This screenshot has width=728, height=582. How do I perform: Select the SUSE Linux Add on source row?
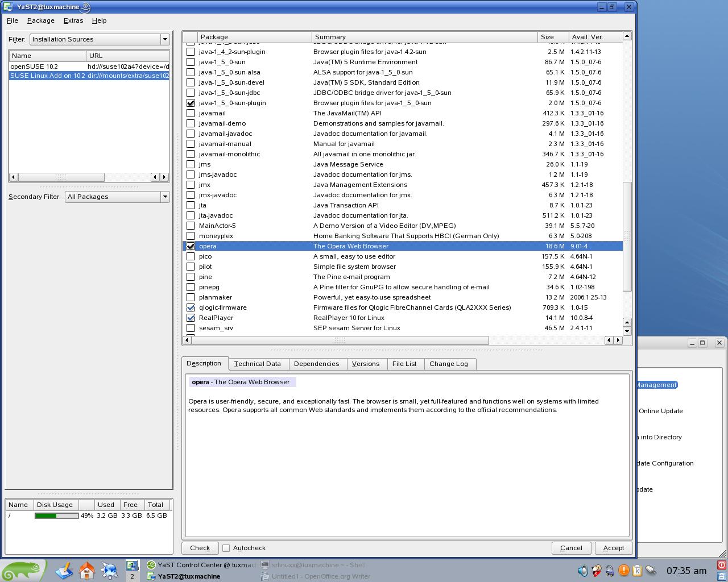[x=89, y=76]
